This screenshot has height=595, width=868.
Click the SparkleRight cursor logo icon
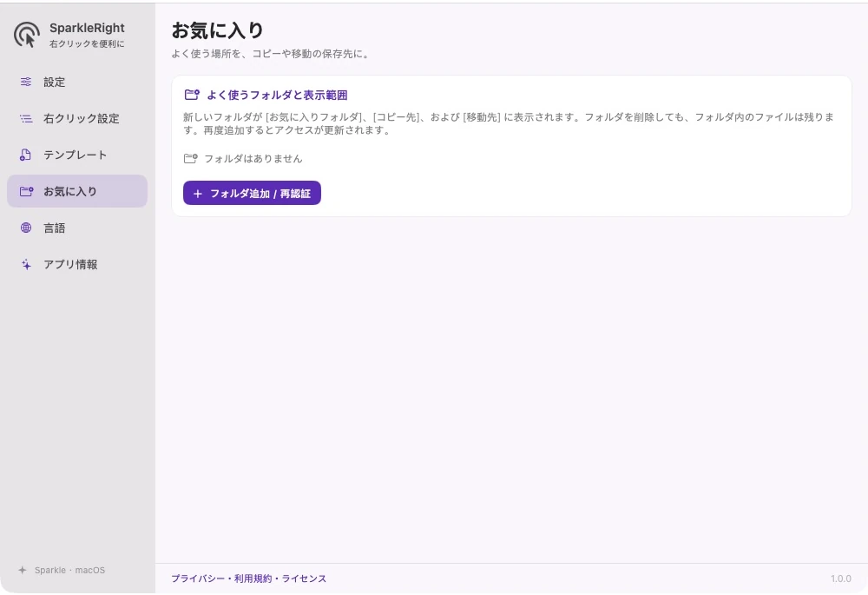(27, 35)
